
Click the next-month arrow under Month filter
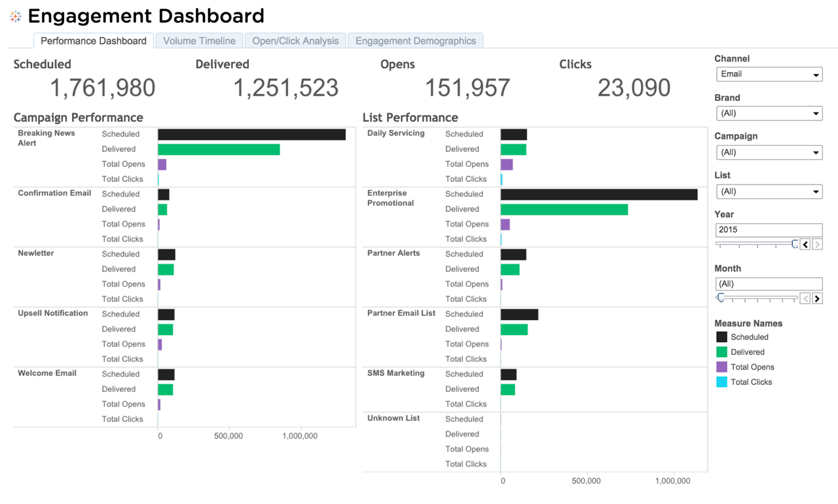coord(816,298)
